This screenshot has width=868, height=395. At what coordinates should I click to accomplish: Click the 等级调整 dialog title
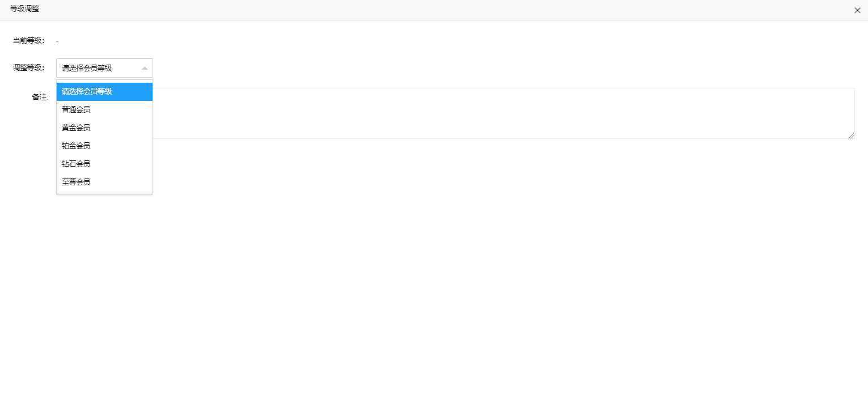coord(25,9)
